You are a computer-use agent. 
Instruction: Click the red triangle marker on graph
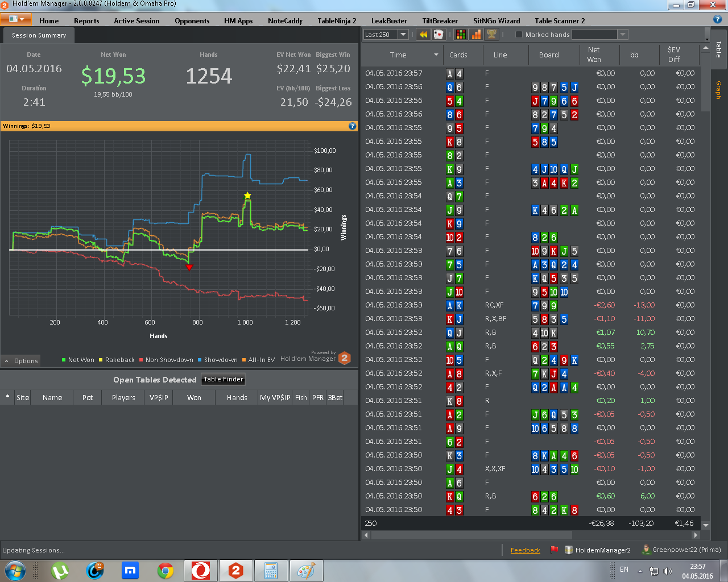pyautogui.click(x=189, y=267)
